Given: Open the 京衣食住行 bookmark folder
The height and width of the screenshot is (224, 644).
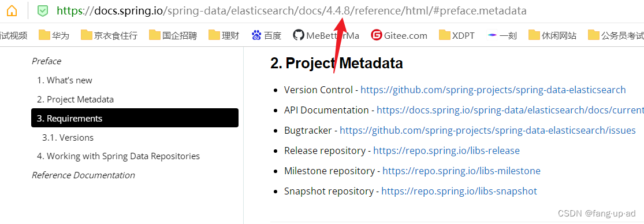Looking at the screenshot, I should (109, 35).
